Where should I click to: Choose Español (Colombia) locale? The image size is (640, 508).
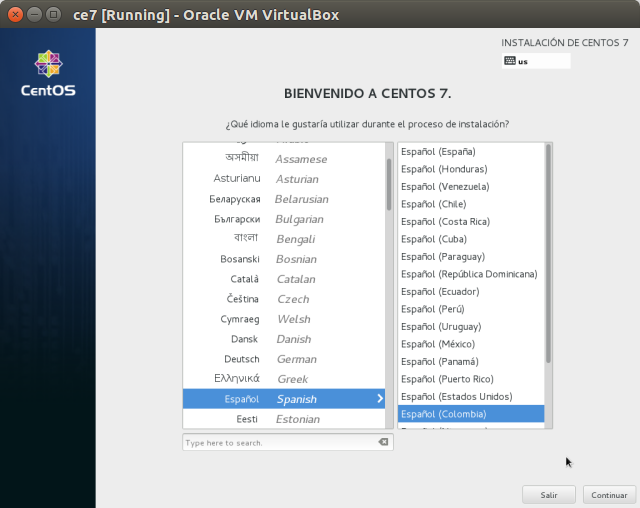[471, 414]
